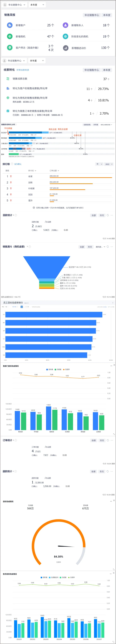The image size is (116, 644).
Task: Toggle 完成值去年 legend in 各月 chart
Action: tap(54, 578)
